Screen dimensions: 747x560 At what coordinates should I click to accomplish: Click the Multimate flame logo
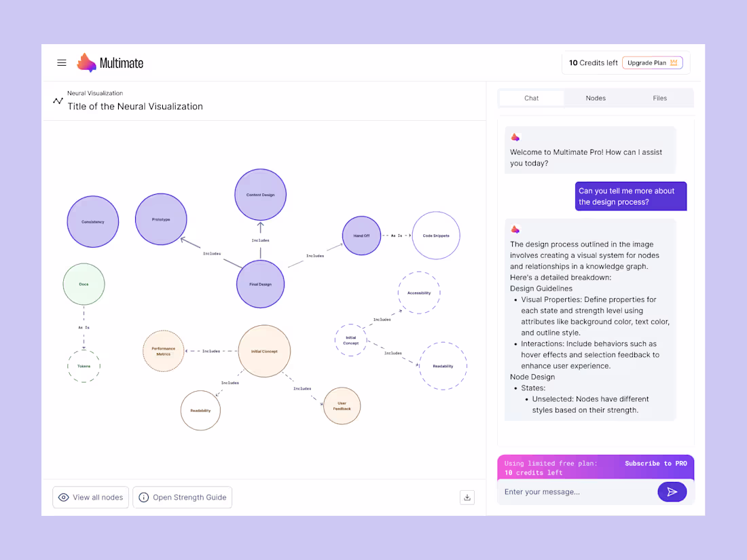coord(86,62)
